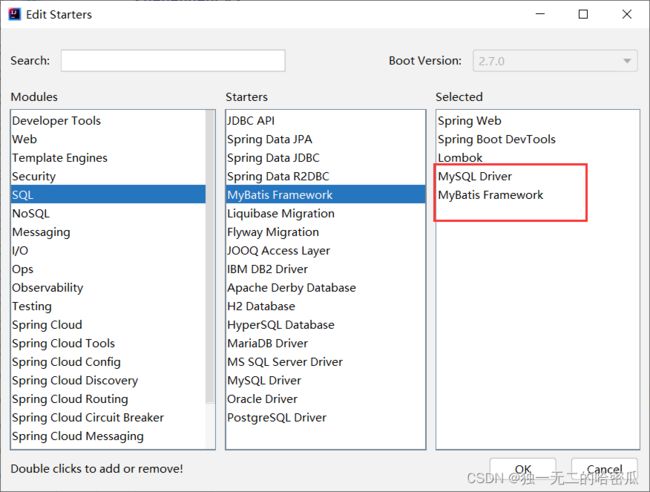Select Developer Tools module
The height and width of the screenshot is (492, 650).
pyautogui.click(x=56, y=121)
